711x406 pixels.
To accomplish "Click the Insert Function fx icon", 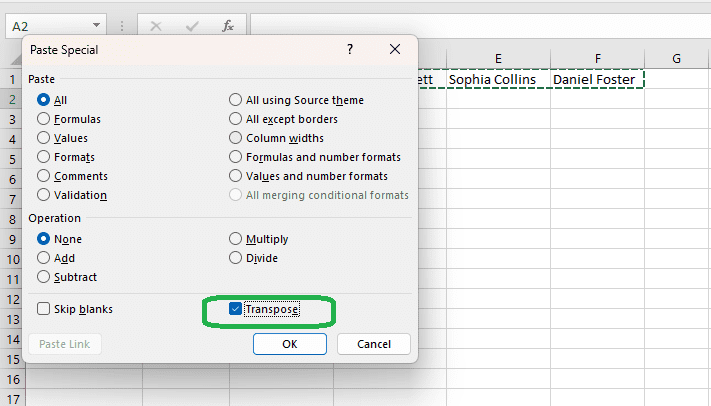I will point(228,25).
